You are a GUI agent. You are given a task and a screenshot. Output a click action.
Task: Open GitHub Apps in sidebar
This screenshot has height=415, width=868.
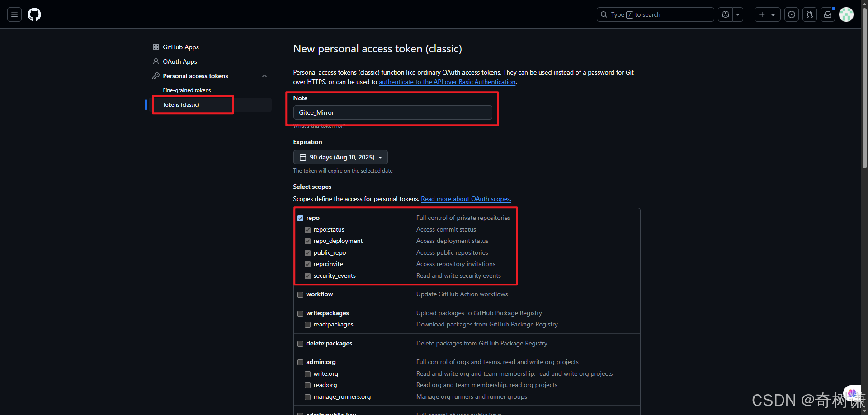pos(180,47)
